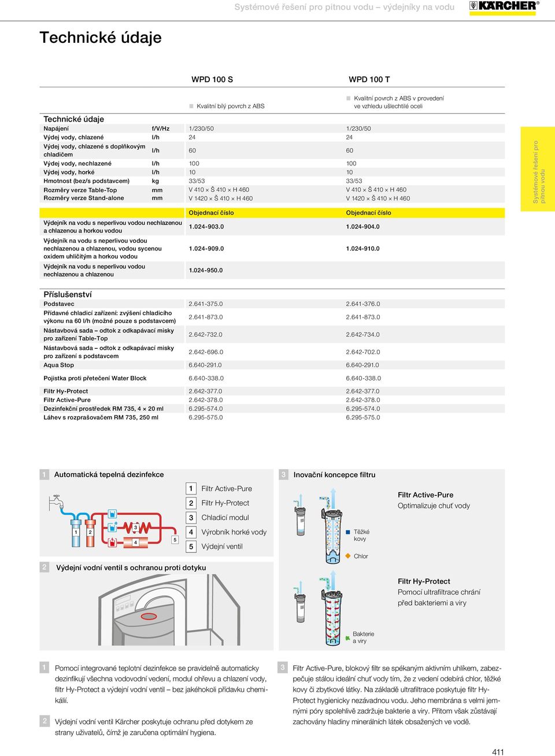Click the orange diamond Chlor marker

tap(348, 556)
